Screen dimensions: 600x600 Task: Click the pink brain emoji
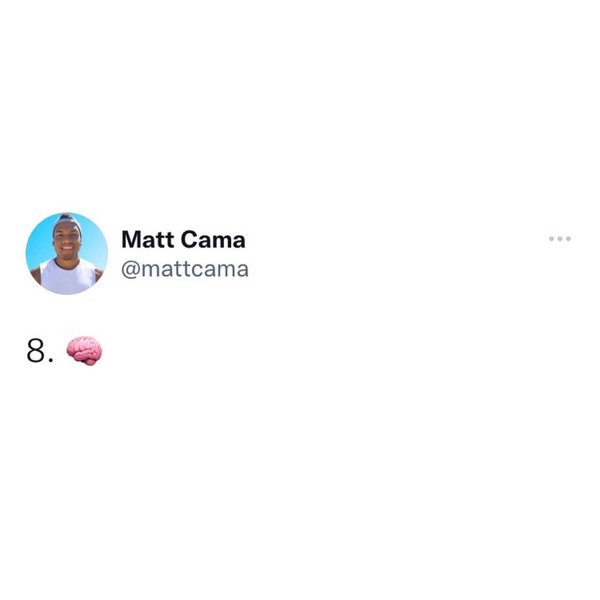84,351
